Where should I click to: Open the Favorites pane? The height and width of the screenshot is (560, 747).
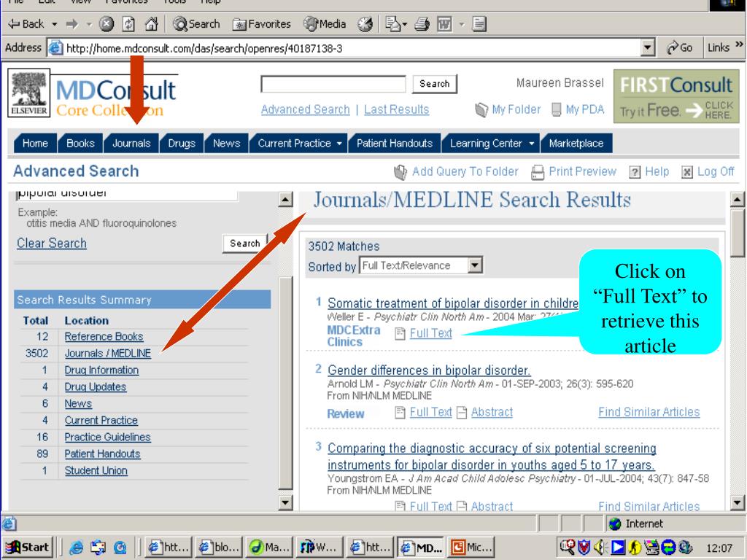click(262, 24)
